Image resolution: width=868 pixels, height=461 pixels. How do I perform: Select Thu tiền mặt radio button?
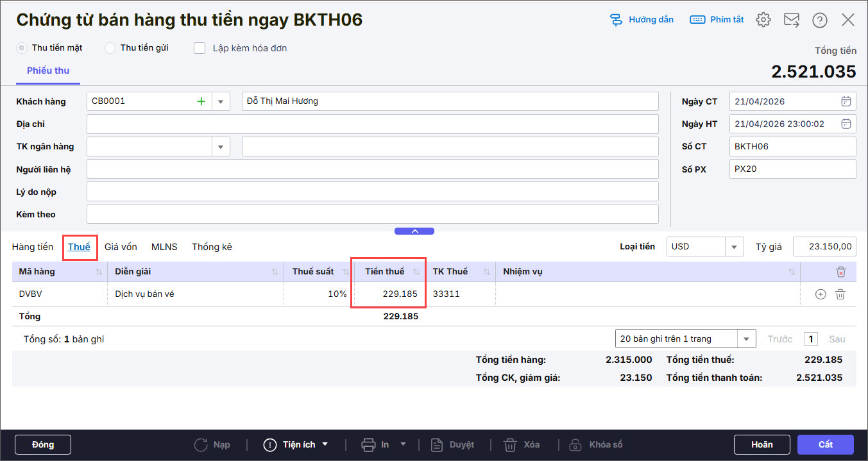click(22, 48)
